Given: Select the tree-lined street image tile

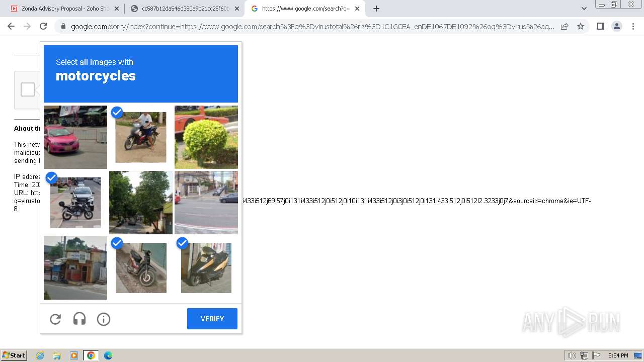Looking at the screenshot, I should [141, 203].
